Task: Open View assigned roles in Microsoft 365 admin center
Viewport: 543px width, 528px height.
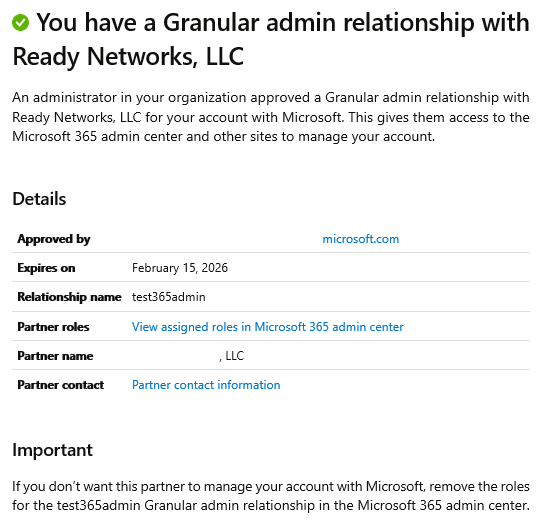Action: pos(268,327)
